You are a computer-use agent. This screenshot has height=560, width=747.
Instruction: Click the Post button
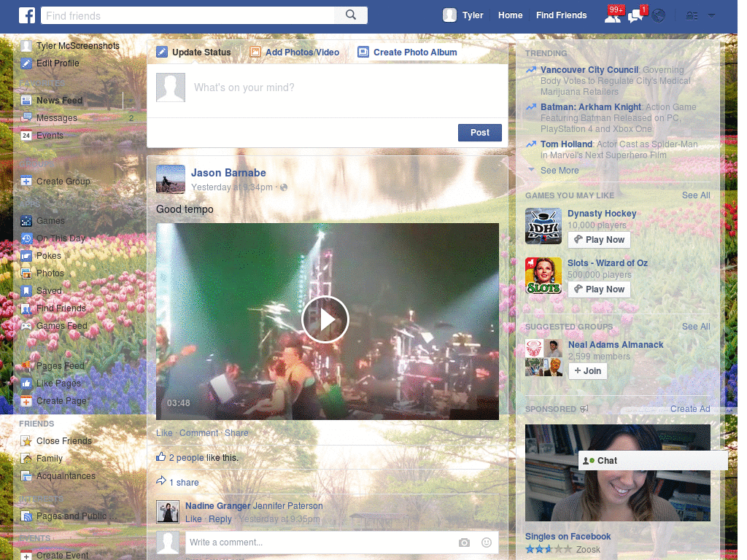click(x=480, y=133)
